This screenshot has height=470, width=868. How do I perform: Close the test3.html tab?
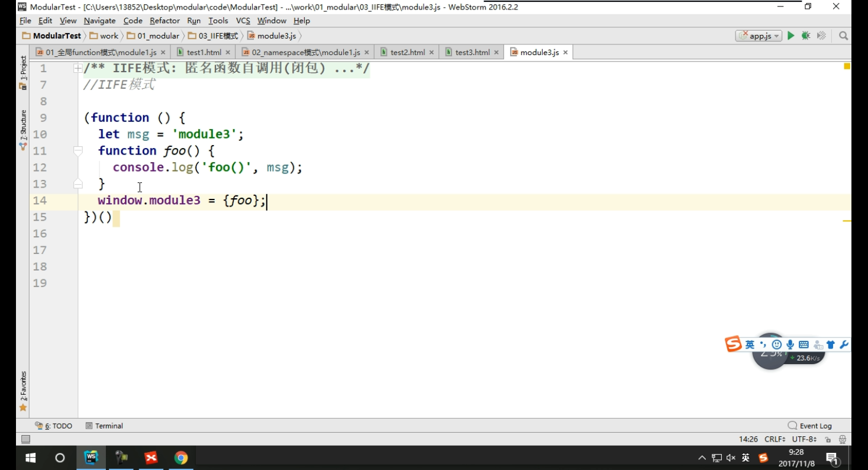496,53
